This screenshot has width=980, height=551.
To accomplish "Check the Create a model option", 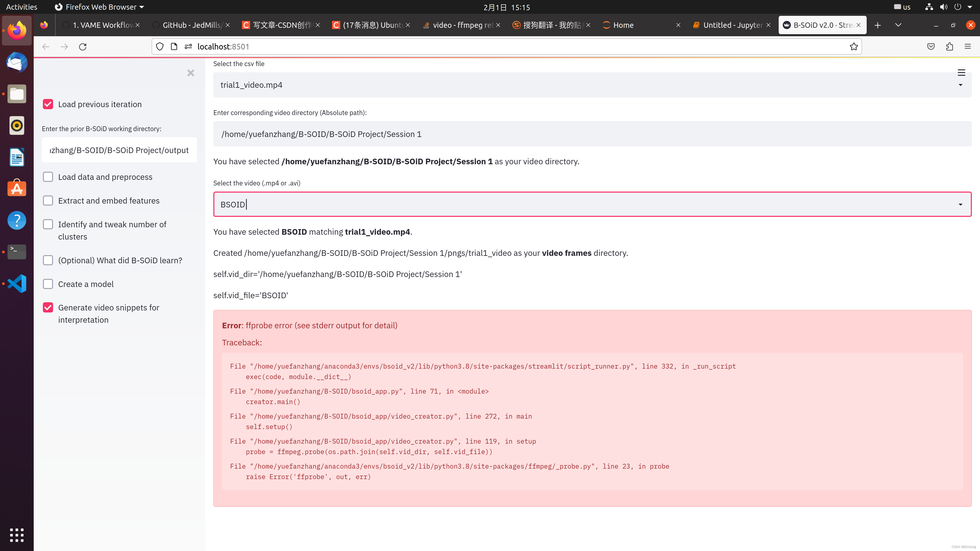I will click(x=48, y=284).
